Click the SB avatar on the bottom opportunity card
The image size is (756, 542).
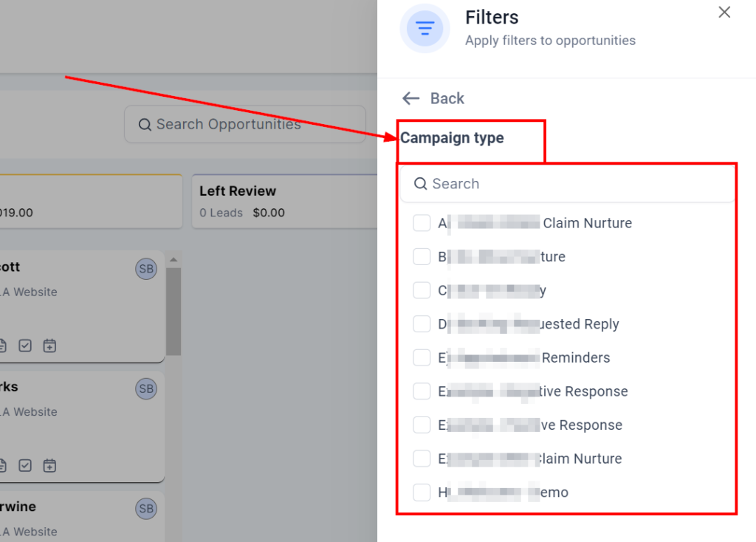click(146, 509)
